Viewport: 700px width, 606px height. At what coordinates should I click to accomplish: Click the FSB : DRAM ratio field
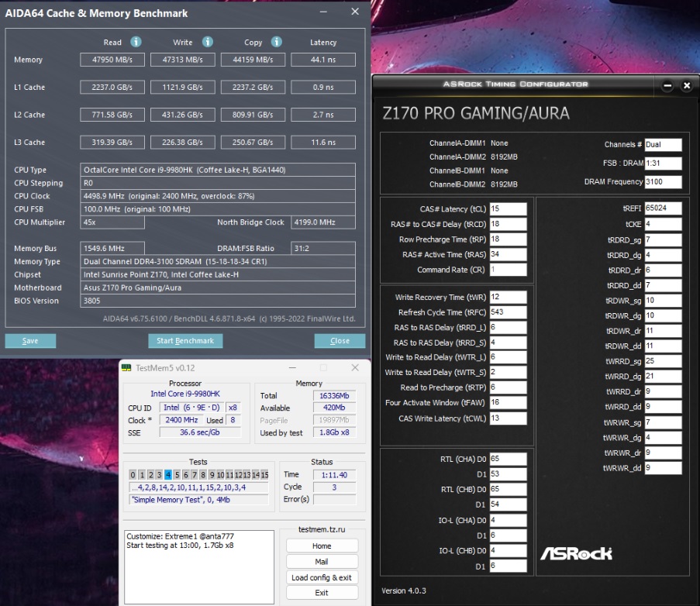click(663, 163)
